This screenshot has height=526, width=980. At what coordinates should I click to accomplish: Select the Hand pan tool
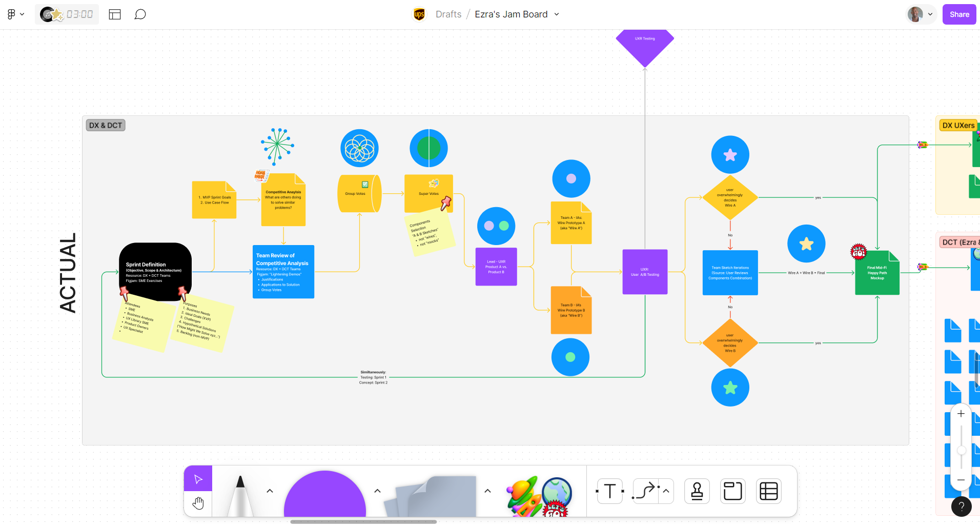click(198, 503)
